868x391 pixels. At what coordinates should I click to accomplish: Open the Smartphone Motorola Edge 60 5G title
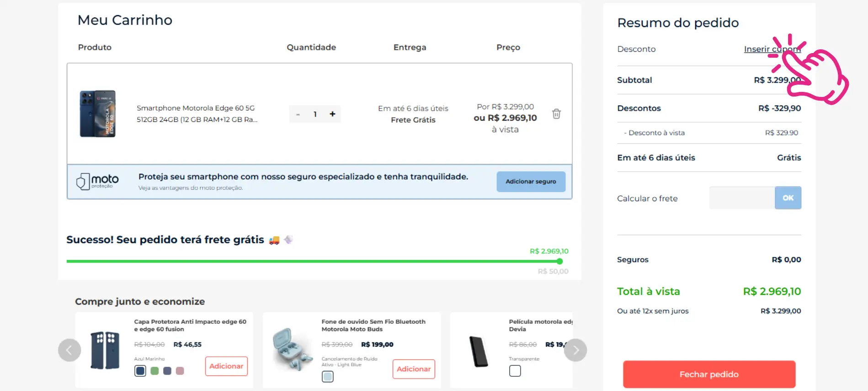(x=197, y=114)
